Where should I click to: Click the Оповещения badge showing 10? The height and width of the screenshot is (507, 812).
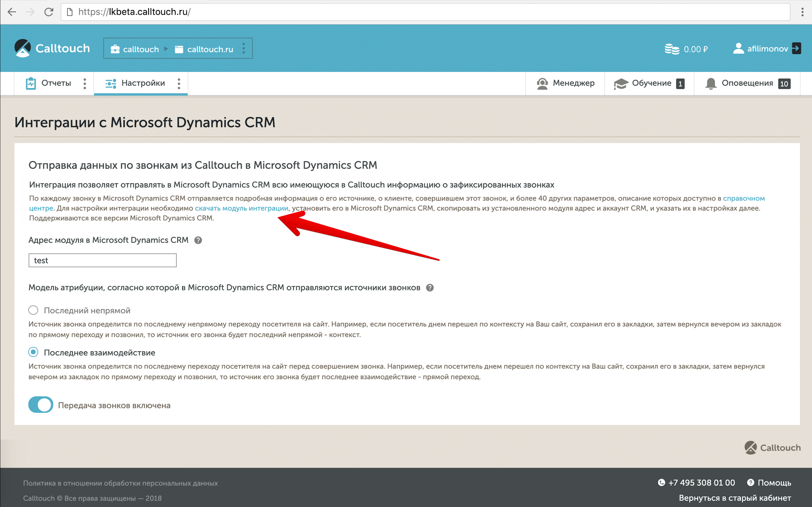point(784,84)
